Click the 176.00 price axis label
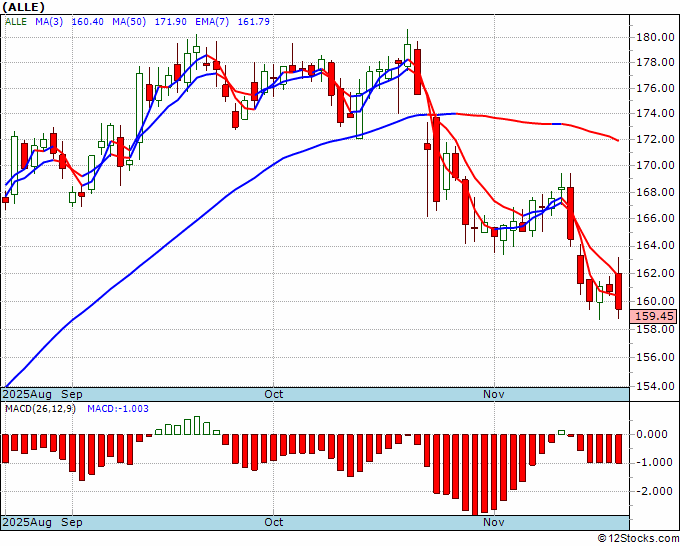 [x=655, y=88]
